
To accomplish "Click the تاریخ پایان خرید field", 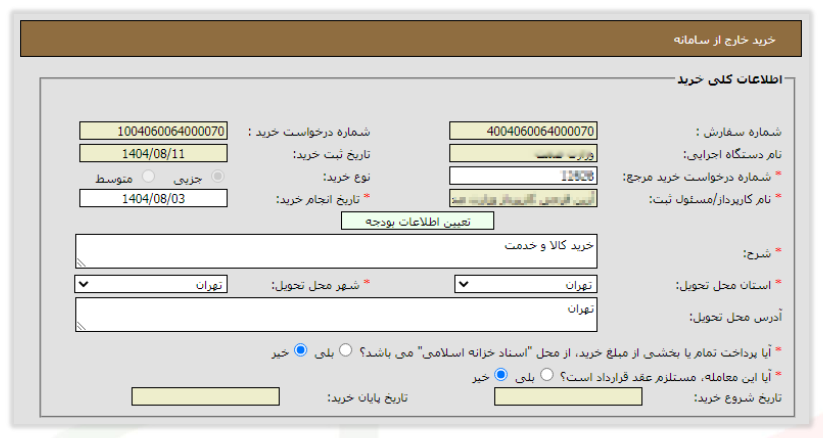I will click(x=205, y=397).
